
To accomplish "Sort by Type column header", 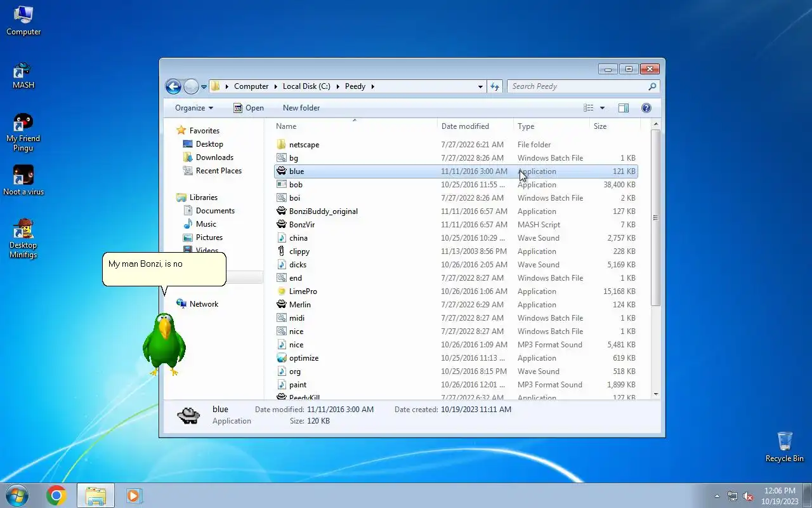I will tap(551, 126).
